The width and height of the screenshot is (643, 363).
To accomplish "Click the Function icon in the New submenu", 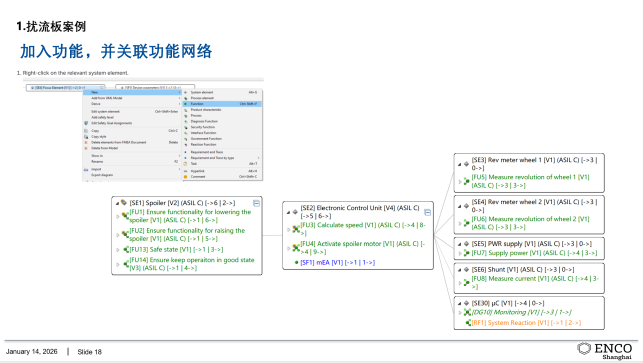I will tap(185, 104).
